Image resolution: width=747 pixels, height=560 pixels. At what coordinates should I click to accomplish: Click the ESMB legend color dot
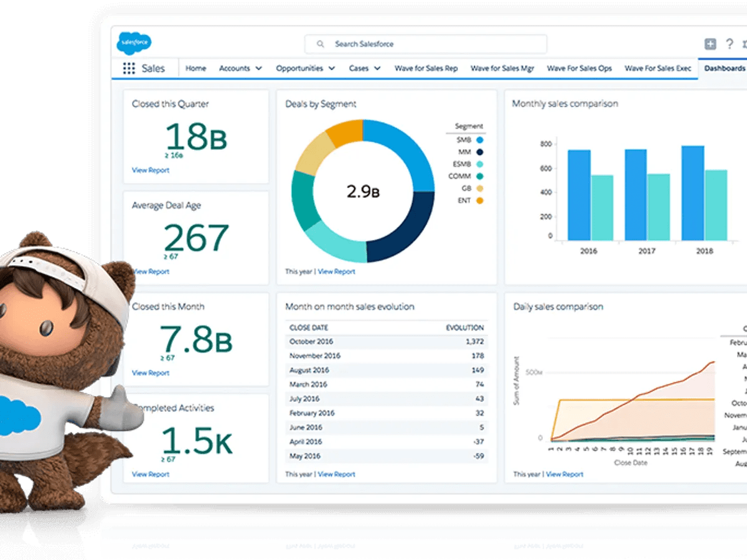point(480,164)
